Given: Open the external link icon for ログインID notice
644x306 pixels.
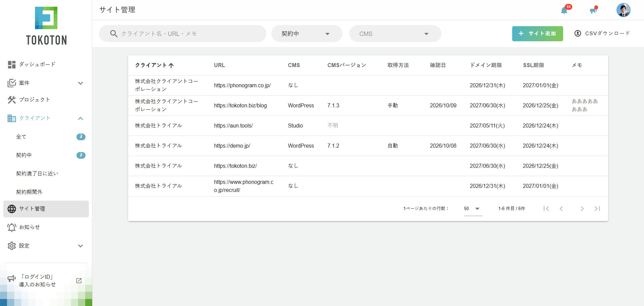Looking at the screenshot, I should coord(79,280).
